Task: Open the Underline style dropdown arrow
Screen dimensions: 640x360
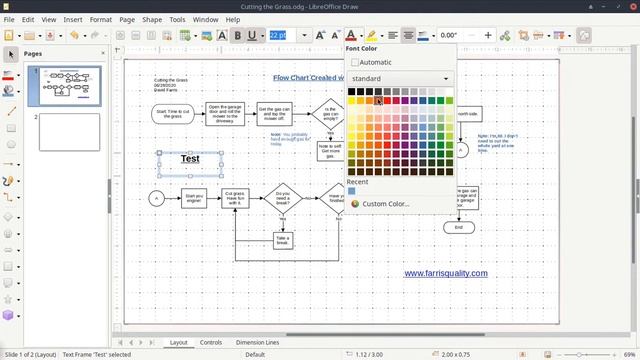Action: pyautogui.click(x=262, y=36)
